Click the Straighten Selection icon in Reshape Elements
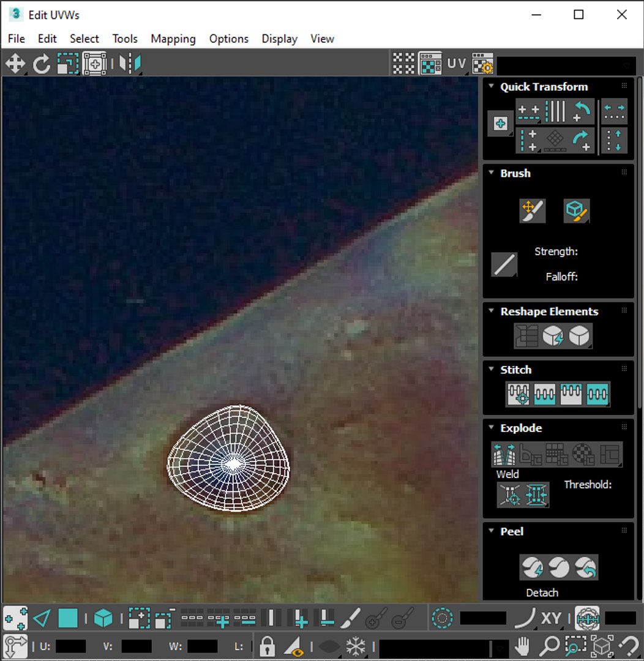This screenshot has width=644, height=661. click(x=526, y=336)
